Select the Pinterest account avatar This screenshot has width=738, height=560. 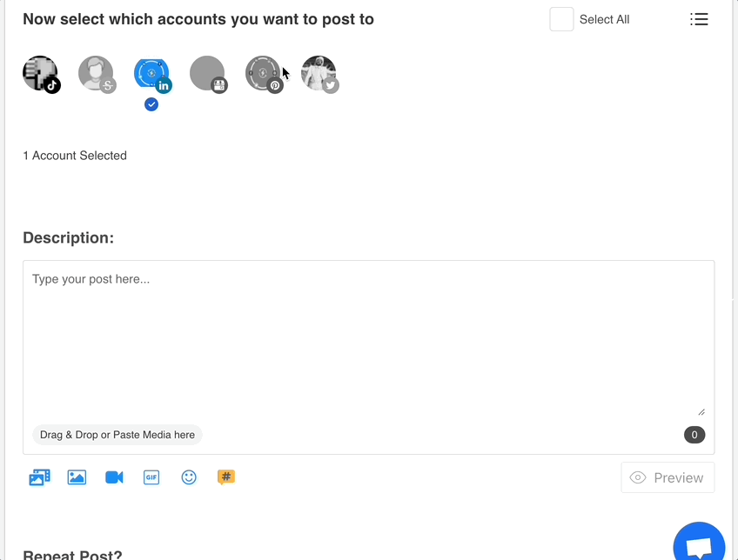click(x=264, y=73)
